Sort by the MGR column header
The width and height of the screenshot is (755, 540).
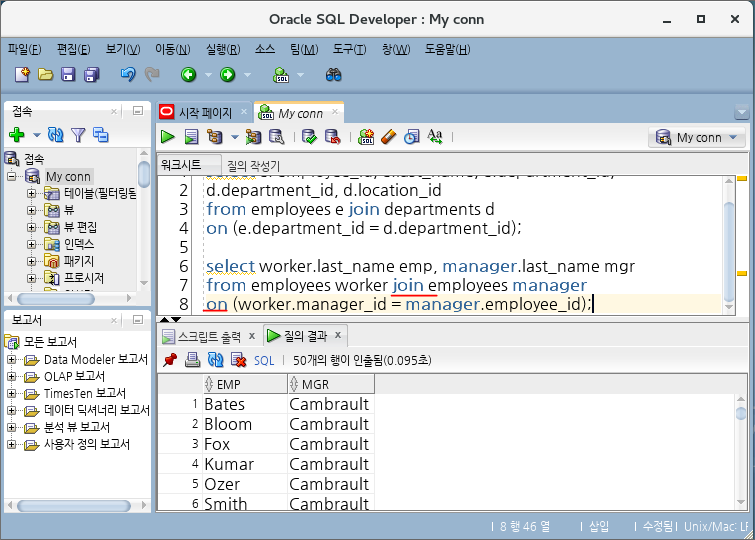click(331, 384)
